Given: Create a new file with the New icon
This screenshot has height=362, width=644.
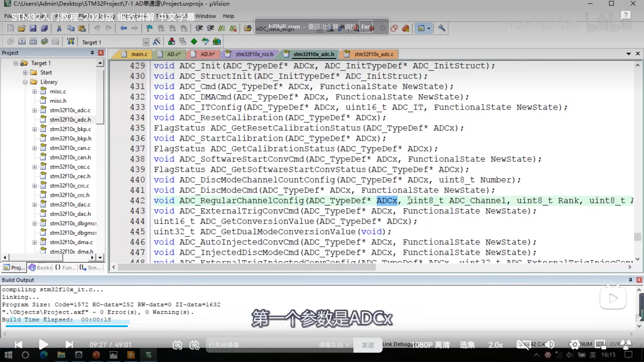Looking at the screenshot, I should tap(10, 28).
